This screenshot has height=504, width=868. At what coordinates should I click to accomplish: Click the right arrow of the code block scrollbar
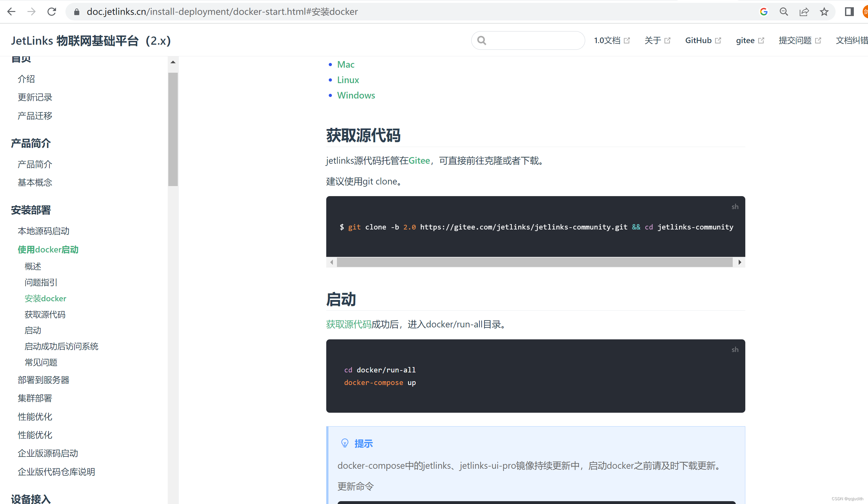(740, 262)
